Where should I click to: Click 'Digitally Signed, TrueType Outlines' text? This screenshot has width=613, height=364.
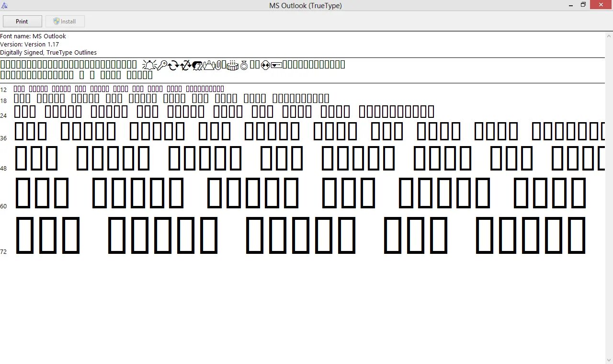(48, 52)
